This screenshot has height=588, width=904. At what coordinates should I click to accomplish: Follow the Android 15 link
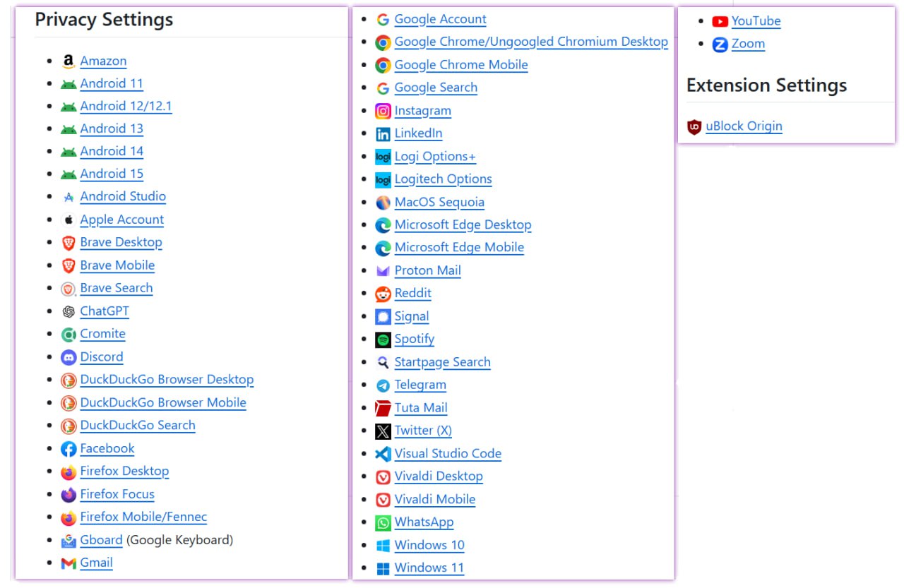112,174
